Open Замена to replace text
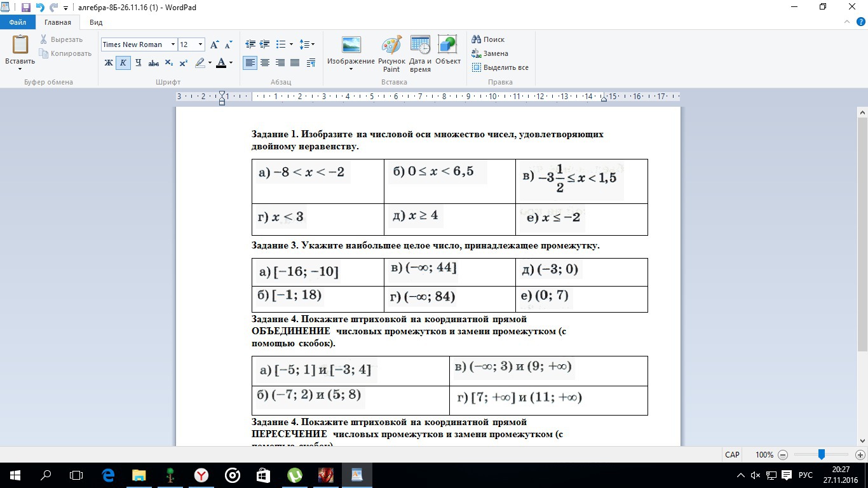The width and height of the screenshot is (868, 488). 490,53
